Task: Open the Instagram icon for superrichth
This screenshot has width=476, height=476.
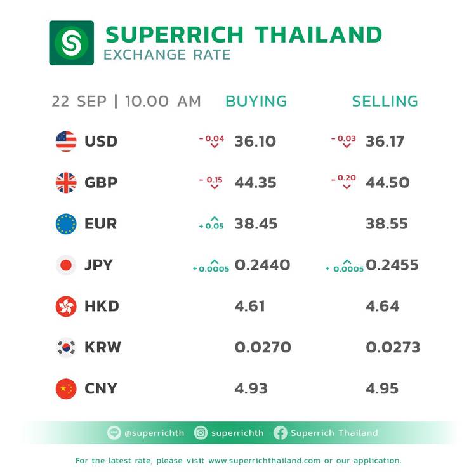Action: click(201, 433)
